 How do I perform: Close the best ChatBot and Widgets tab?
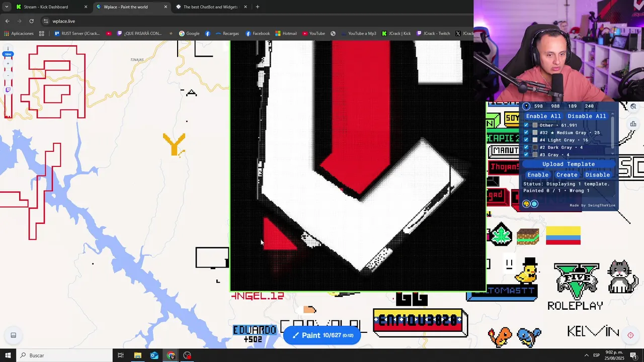tap(246, 7)
